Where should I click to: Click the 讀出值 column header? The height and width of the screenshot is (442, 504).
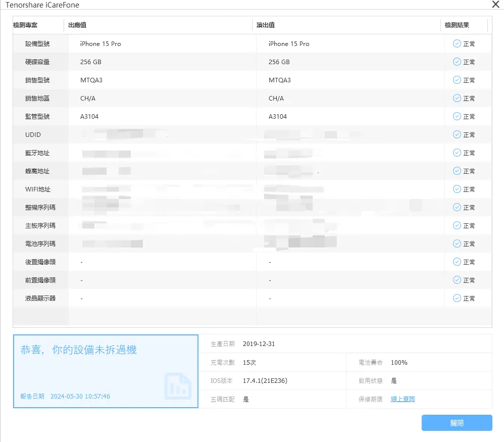(266, 25)
